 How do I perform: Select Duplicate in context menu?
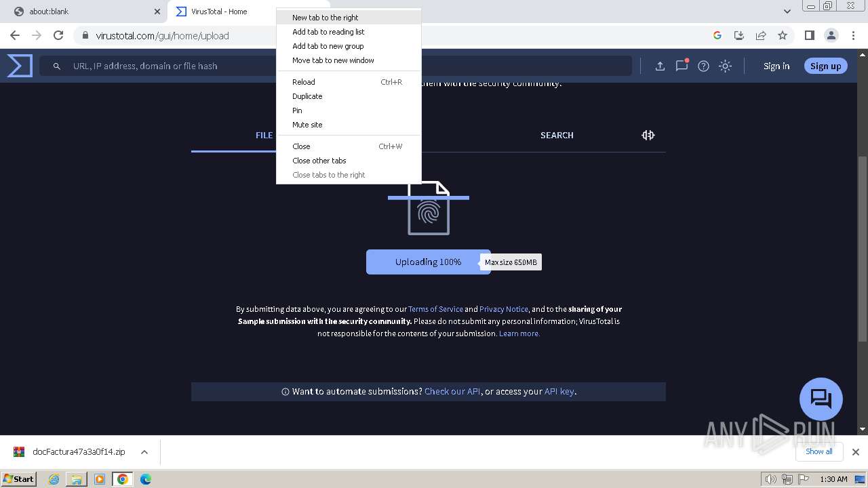[x=349, y=96]
